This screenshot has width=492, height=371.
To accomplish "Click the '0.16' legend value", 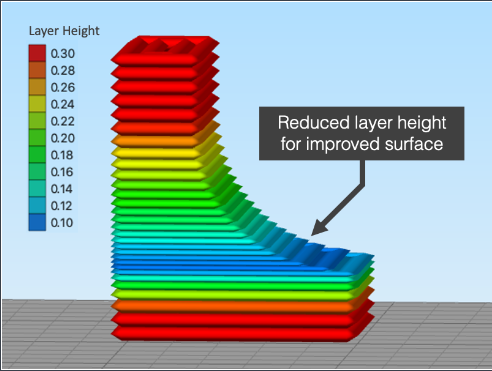I will pyautogui.click(x=62, y=172).
